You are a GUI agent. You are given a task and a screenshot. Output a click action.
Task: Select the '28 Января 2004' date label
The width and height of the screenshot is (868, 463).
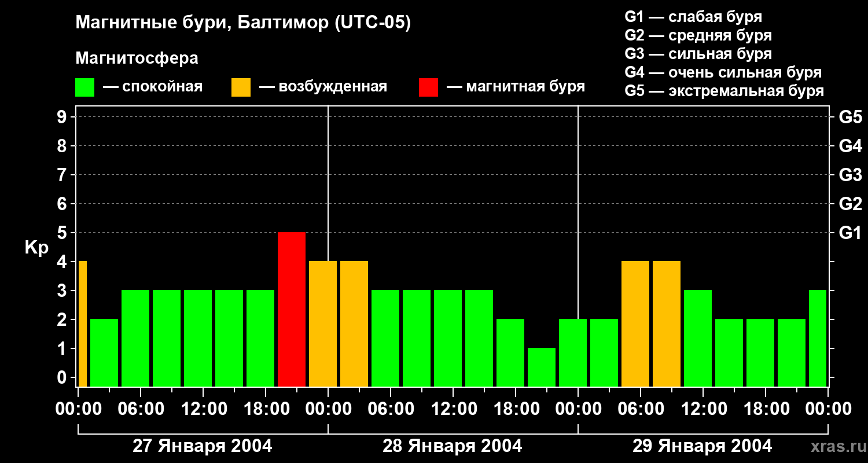pyautogui.click(x=452, y=446)
